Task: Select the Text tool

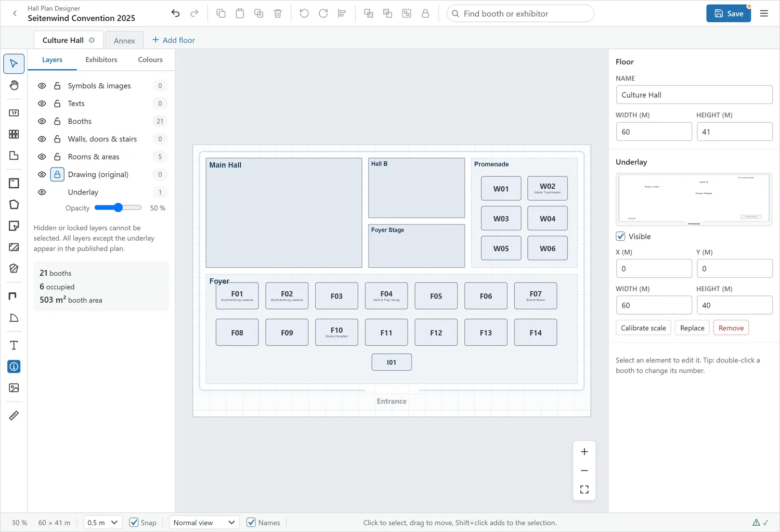Action: (x=14, y=345)
